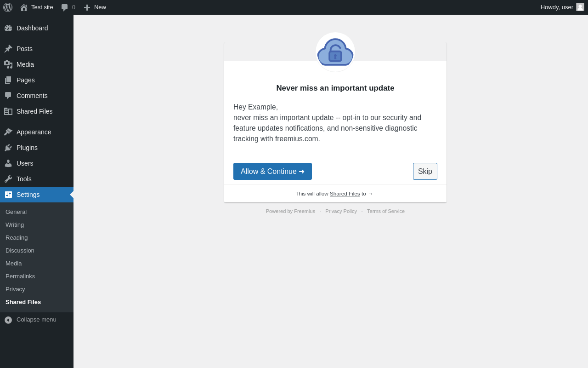Click the New label in admin bar
Image resolution: width=588 pixels, height=368 pixels.
[x=100, y=7]
